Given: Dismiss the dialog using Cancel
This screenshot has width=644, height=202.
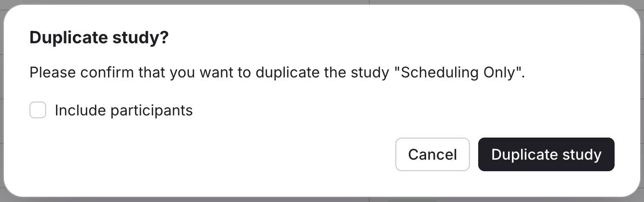Looking at the screenshot, I should tap(432, 154).
